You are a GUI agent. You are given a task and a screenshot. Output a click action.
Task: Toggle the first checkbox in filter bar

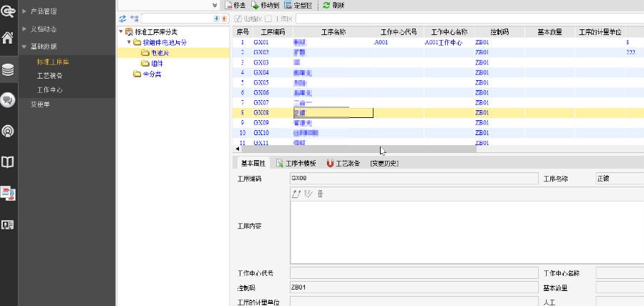[x=238, y=18]
